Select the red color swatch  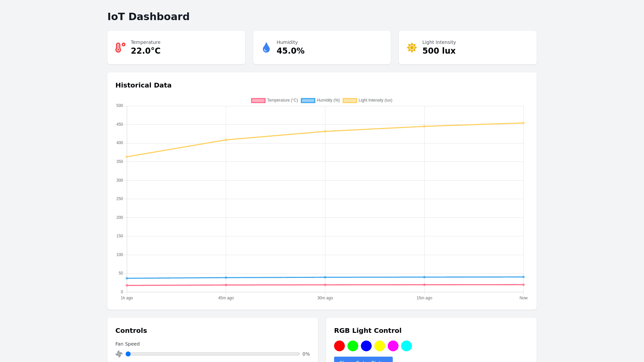339,346
